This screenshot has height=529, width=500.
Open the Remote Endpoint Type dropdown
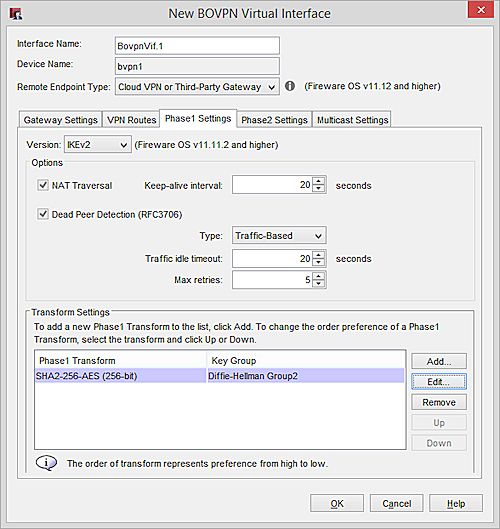tap(197, 87)
